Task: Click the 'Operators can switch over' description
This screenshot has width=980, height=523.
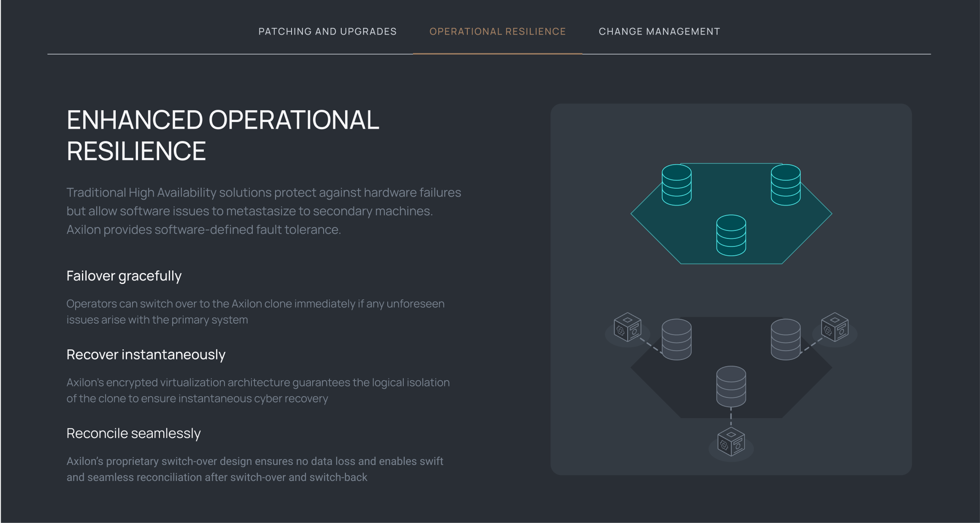Action: 255,312
